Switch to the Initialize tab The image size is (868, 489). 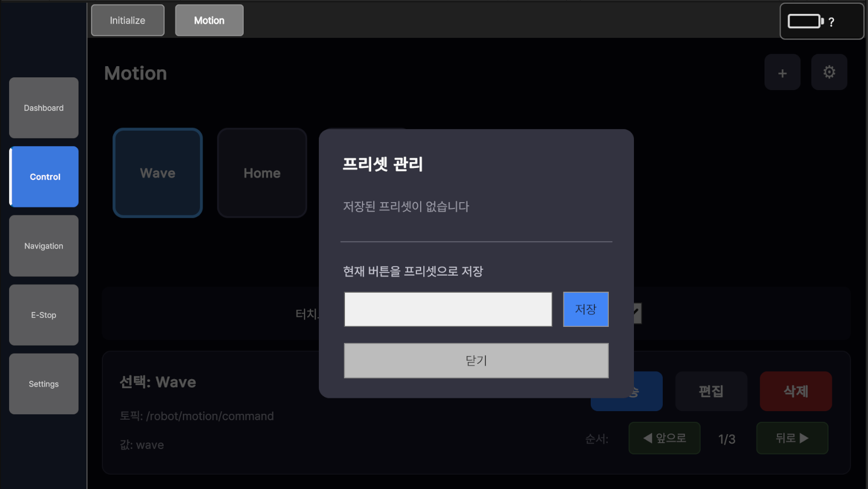(127, 20)
